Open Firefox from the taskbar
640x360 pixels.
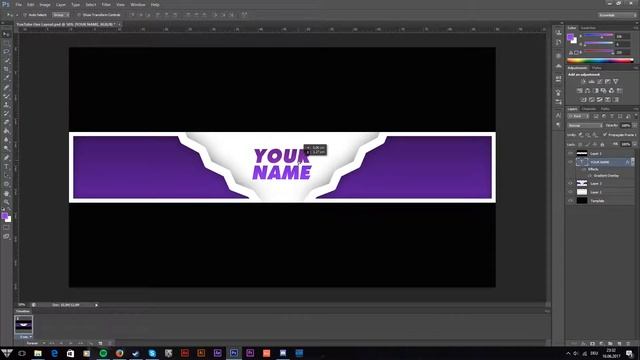(x=120, y=353)
